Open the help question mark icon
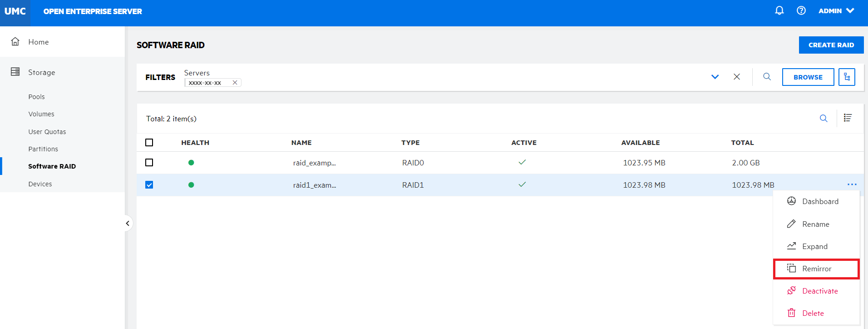The image size is (868, 329). click(x=801, y=10)
